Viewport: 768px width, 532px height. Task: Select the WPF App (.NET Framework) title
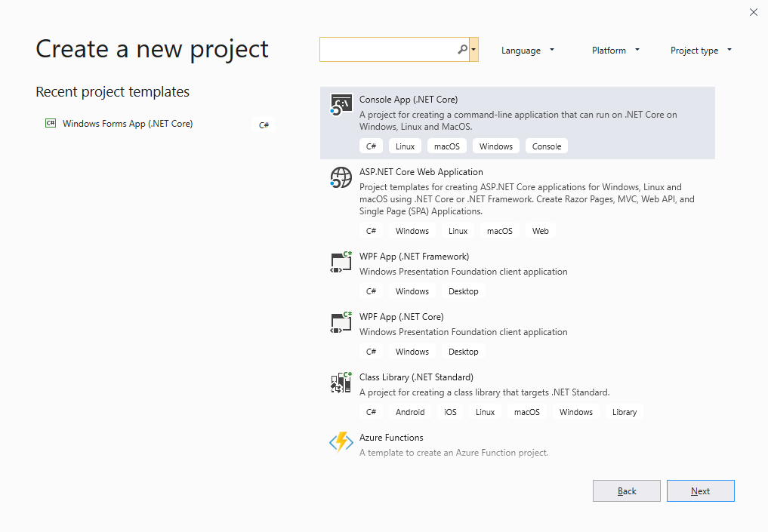415,257
